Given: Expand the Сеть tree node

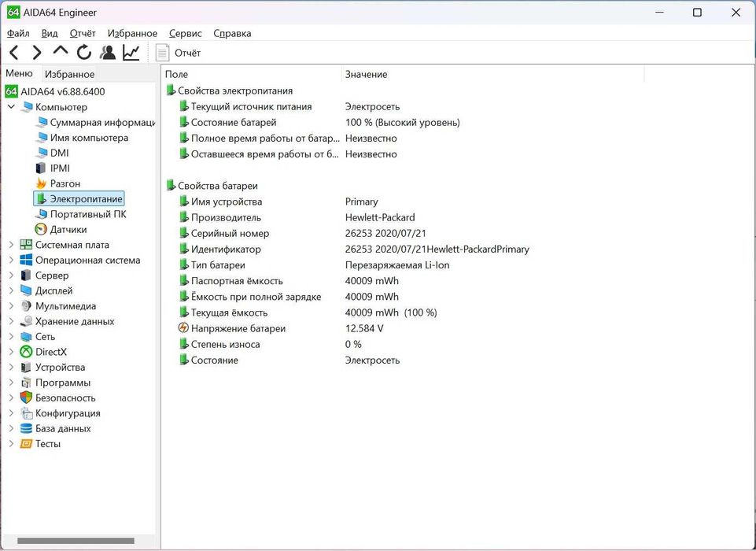Looking at the screenshot, I should click(x=11, y=336).
